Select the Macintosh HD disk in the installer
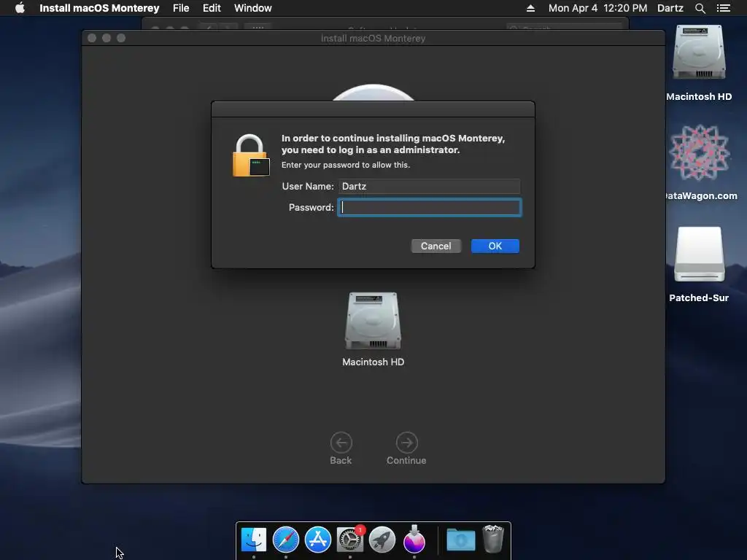The image size is (747, 560). pyautogui.click(x=373, y=321)
